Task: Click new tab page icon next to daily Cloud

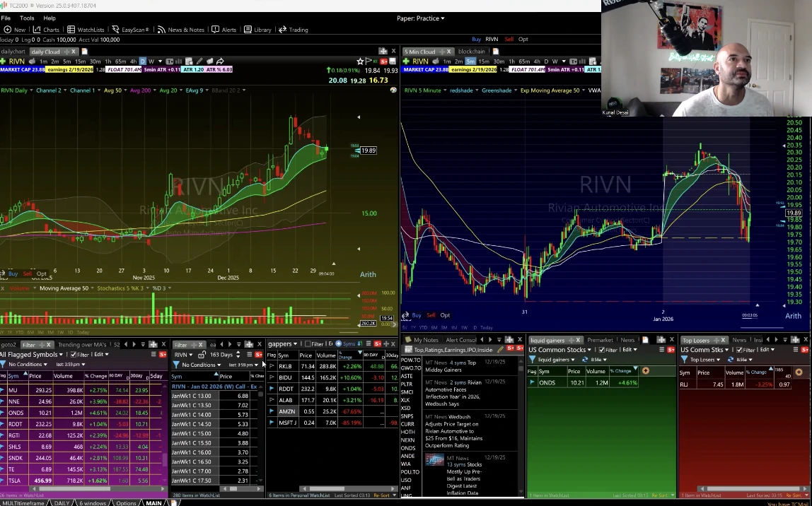Action: 84,51
